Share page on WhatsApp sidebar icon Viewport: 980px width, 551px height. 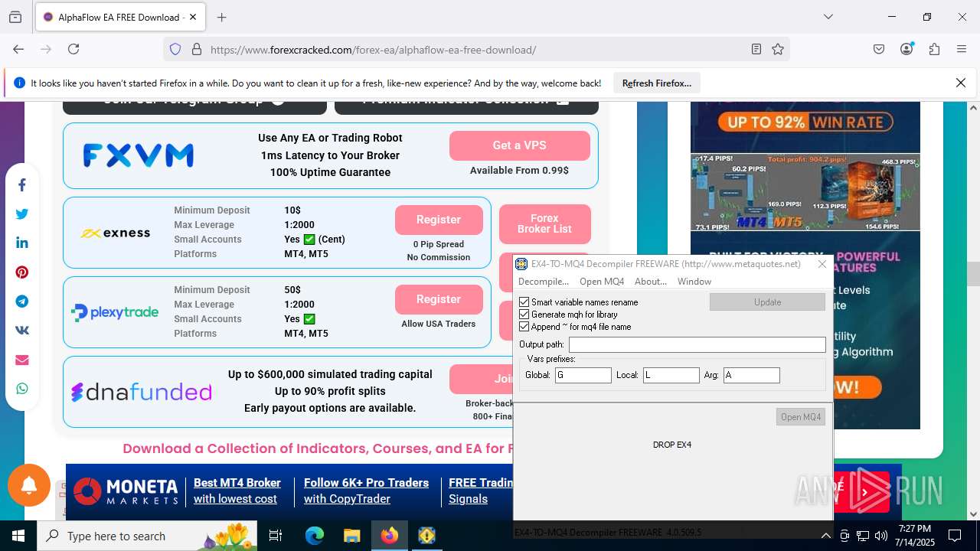click(21, 389)
